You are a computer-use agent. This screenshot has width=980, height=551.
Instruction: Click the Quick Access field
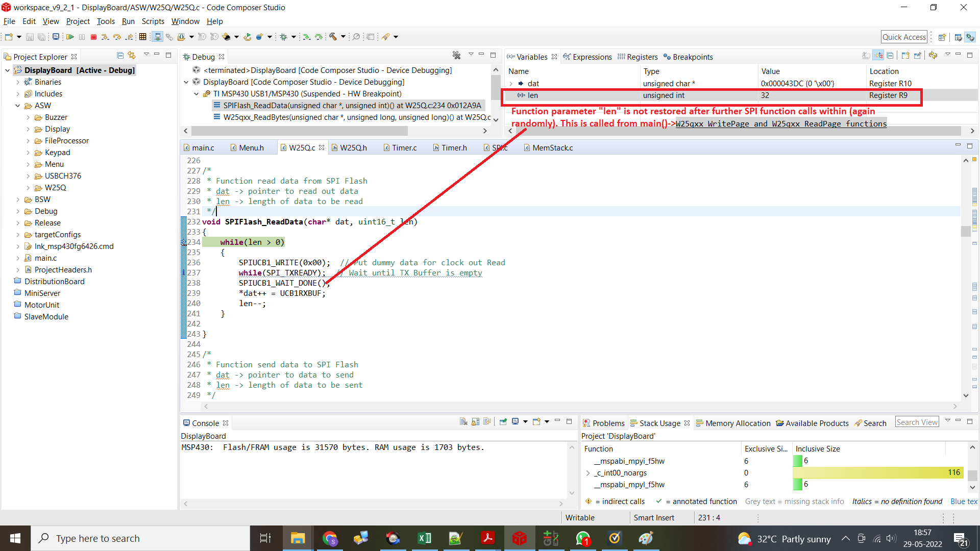point(904,37)
